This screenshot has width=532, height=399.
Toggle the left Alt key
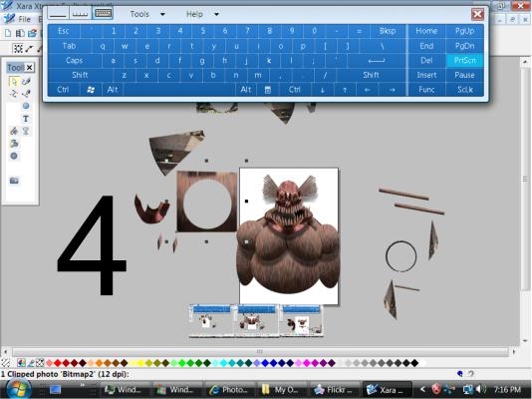(113, 90)
